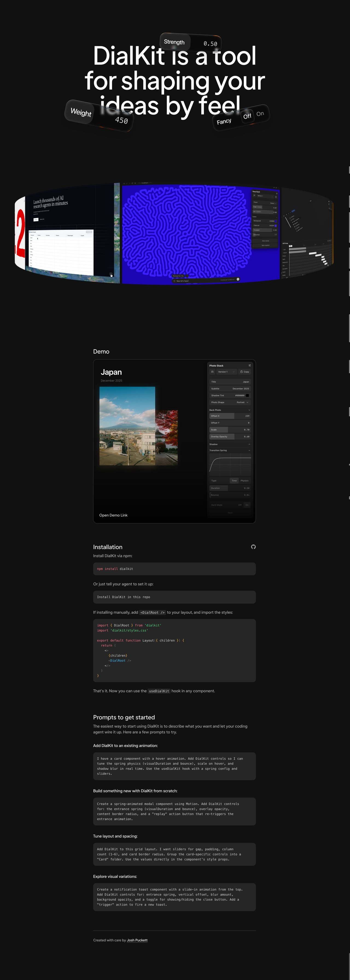Set Dark Mode to Off
The image size is (350, 980).
pyautogui.click(x=240, y=505)
